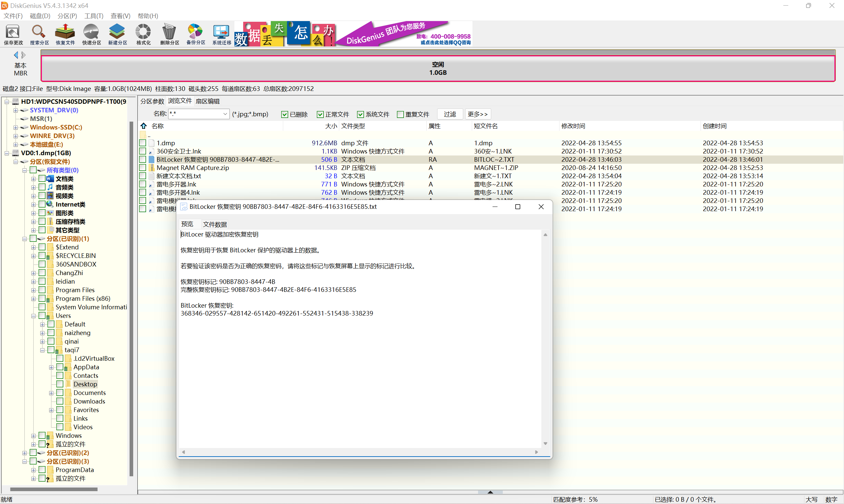This screenshot has width=844, height=504.
Task: Toggle the 已删除 (deleted) filter checkbox
Action: pyautogui.click(x=285, y=114)
